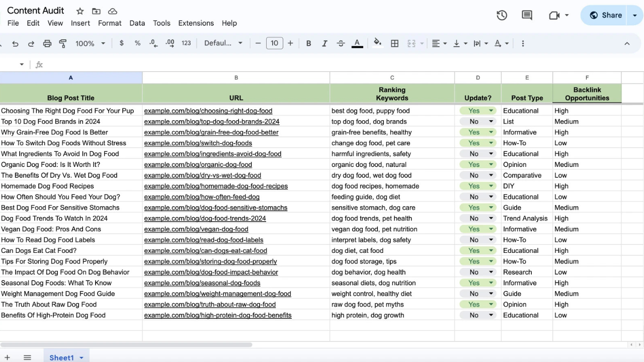This screenshot has width=644, height=362.
Task: Format as currency
Action: [121, 43]
